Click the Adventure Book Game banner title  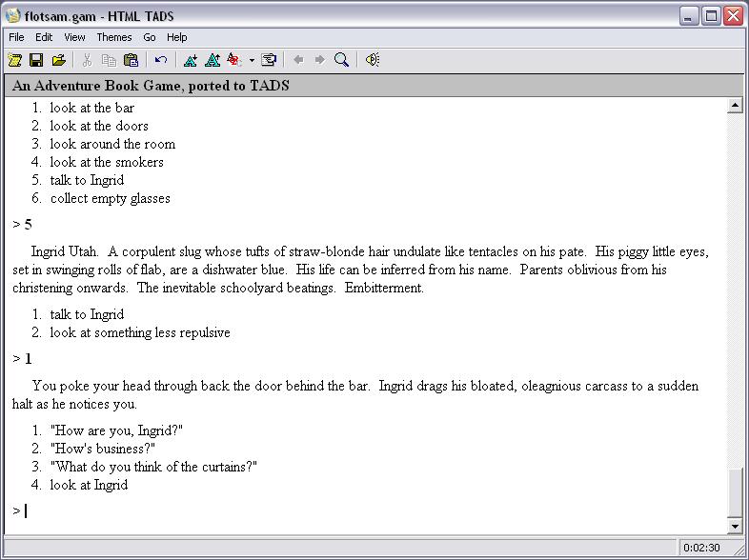coord(151,86)
